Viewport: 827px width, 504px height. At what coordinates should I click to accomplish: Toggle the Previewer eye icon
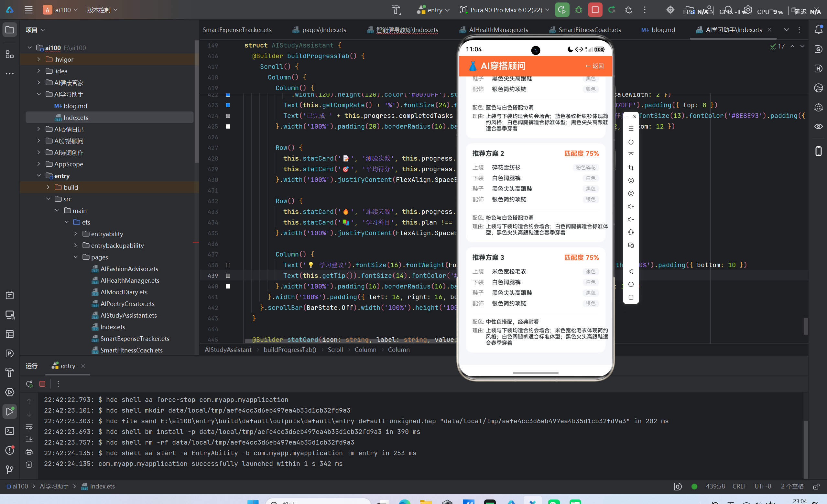(x=818, y=126)
